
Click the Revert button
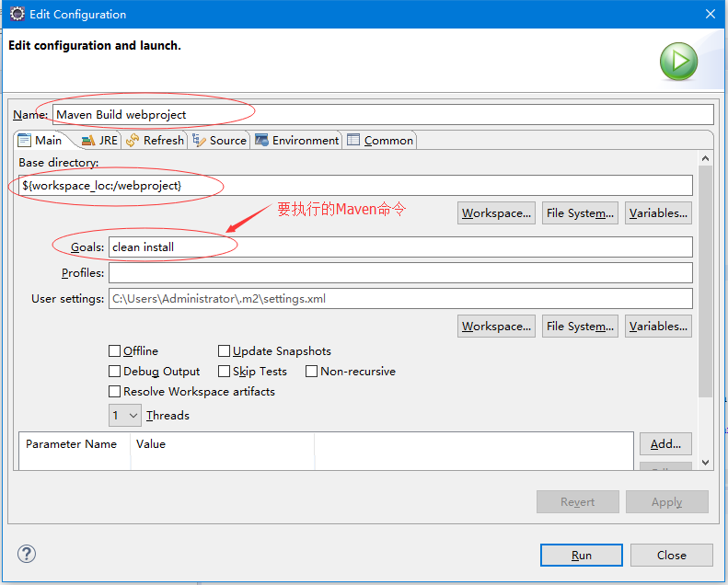point(578,502)
